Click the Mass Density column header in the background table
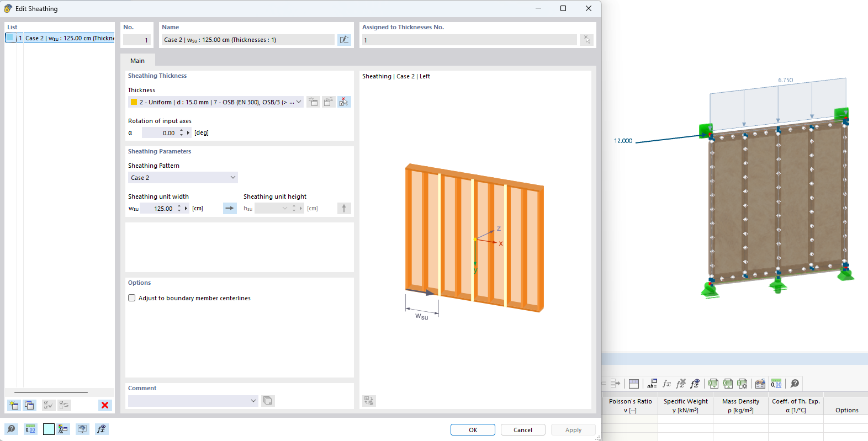Image resolution: width=868 pixels, height=441 pixels. tap(740, 406)
